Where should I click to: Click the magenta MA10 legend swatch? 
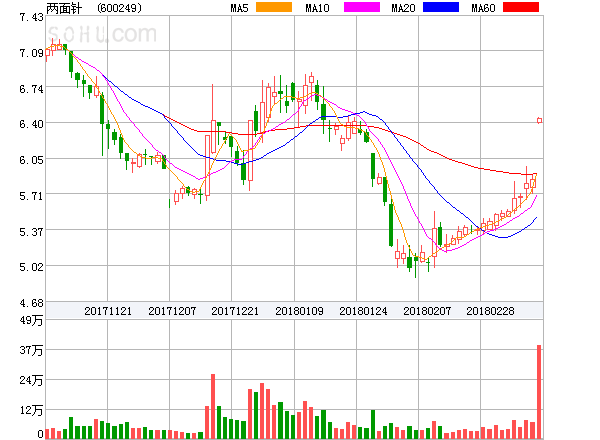click(x=362, y=7)
